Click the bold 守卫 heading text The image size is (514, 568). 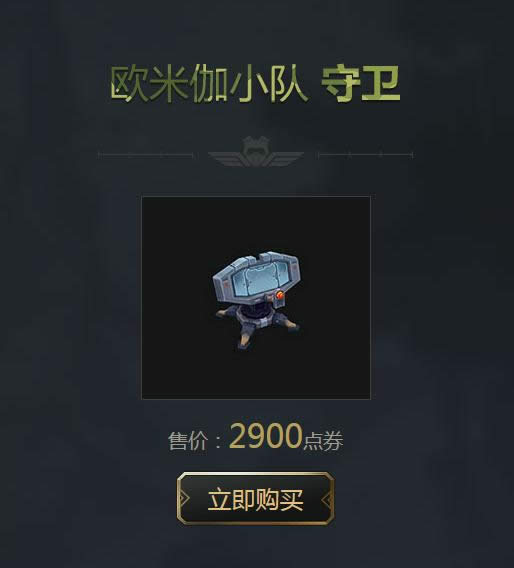pyautogui.click(x=361, y=84)
